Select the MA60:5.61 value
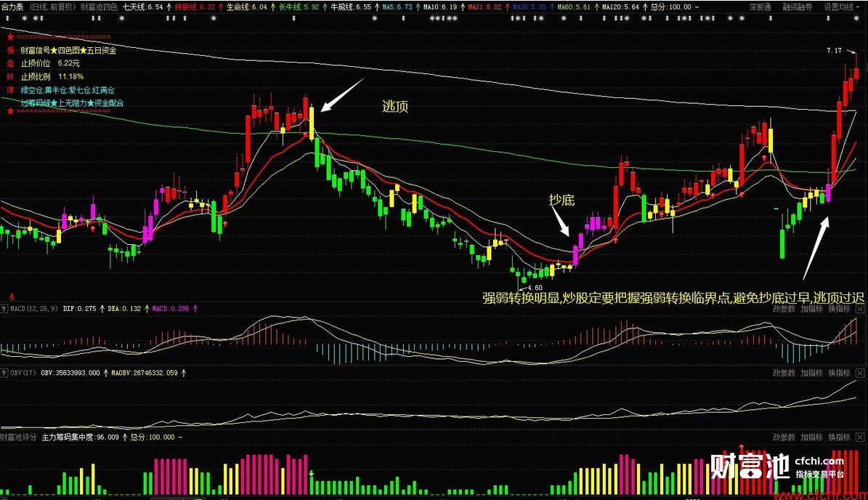Image resolution: width=868 pixels, height=500 pixels. [x=574, y=7]
